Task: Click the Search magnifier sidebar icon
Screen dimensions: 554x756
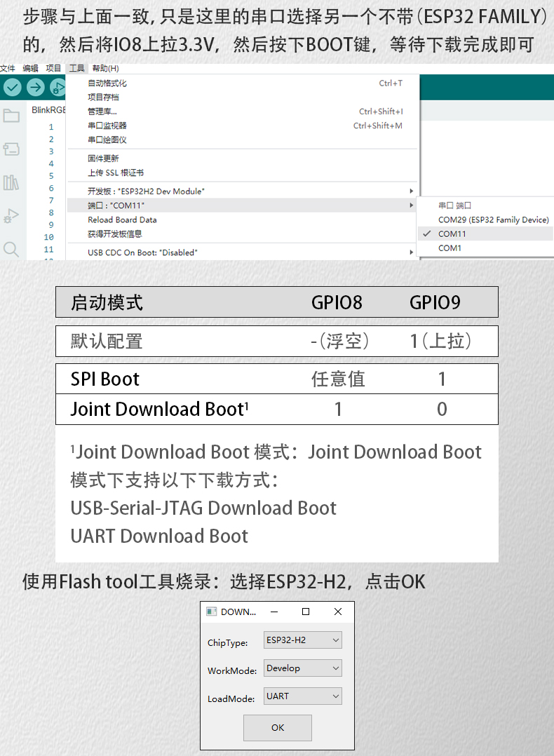Action: pyautogui.click(x=11, y=249)
